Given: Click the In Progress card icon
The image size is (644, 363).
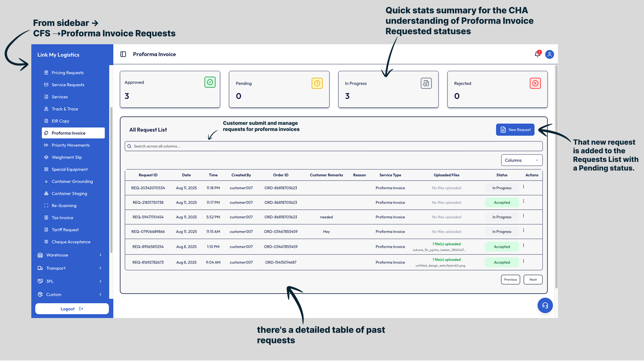Looking at the screenshot, I should [426, 83].
